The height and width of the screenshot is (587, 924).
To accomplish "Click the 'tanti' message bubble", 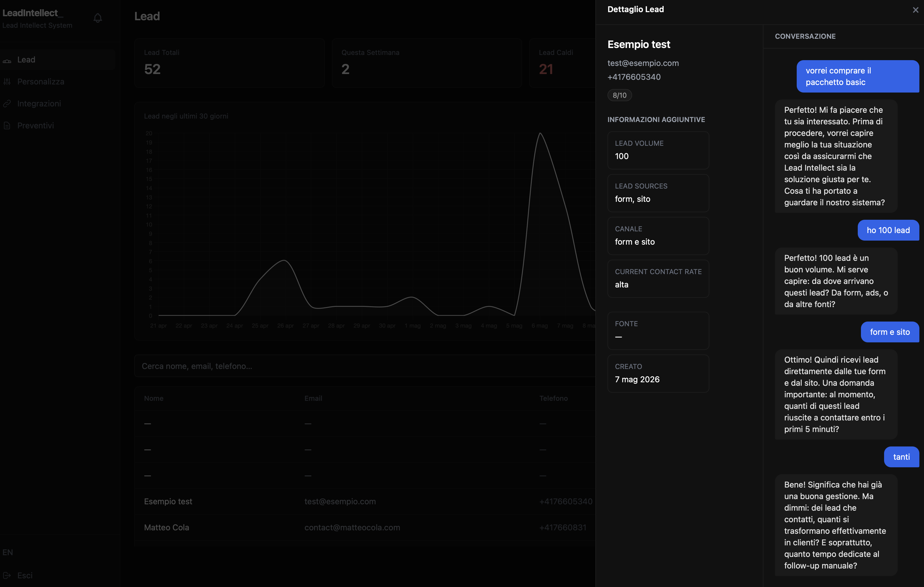I will coord(901,457).
